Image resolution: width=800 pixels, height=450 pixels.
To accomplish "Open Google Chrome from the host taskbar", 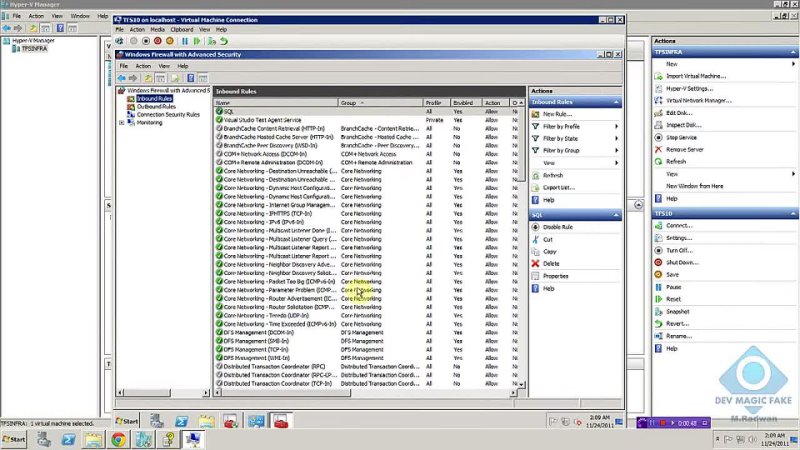I will (118, 439).
